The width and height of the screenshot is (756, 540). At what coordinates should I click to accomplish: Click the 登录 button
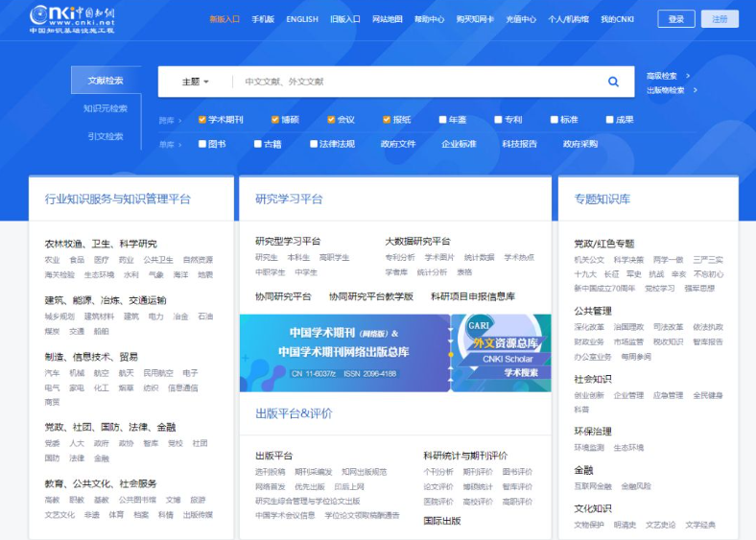(676, 19)
